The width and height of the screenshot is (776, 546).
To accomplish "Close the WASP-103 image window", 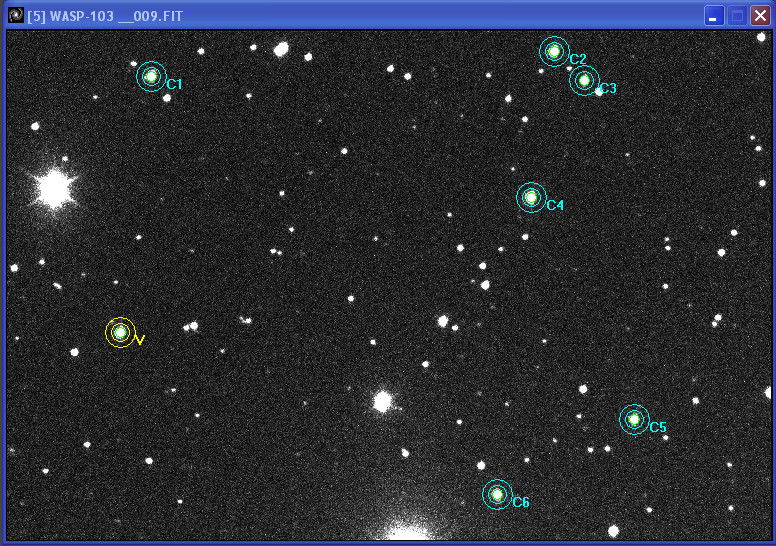I will click(x=760, y=15).
